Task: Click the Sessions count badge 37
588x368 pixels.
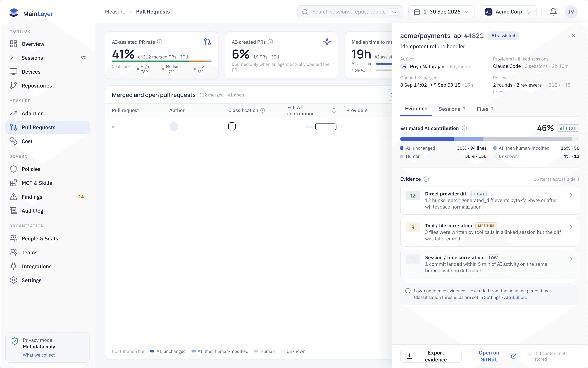Action: click(83, 58)
